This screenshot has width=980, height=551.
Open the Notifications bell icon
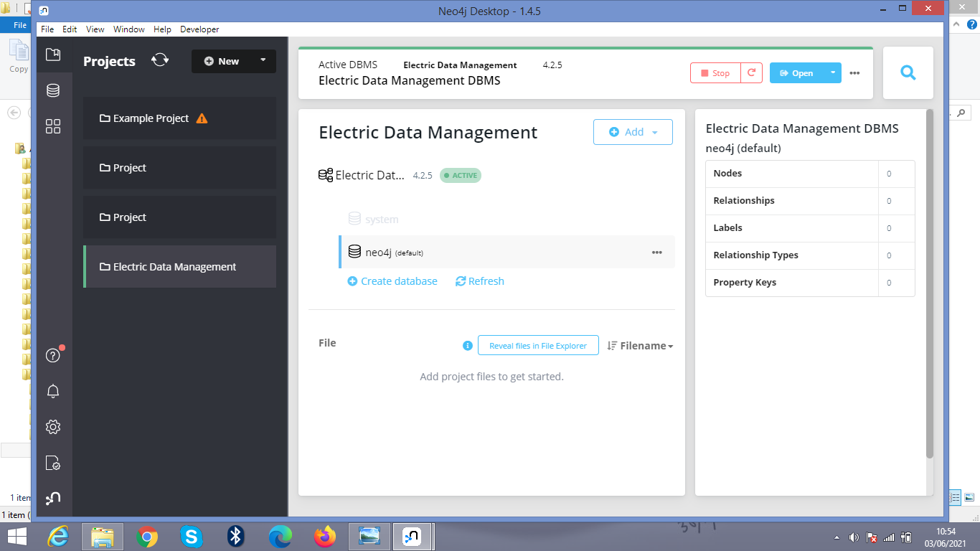click(x=53, y=391)
